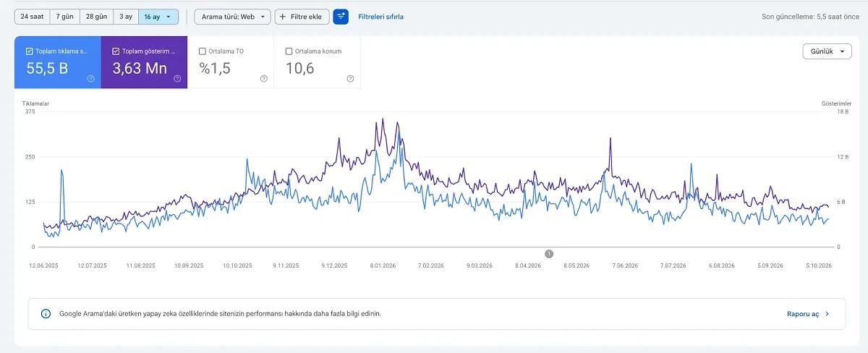Open help icon on Toplam tıklama card
This screenshot has height=353, width=868.
click(x=90, y=78)
